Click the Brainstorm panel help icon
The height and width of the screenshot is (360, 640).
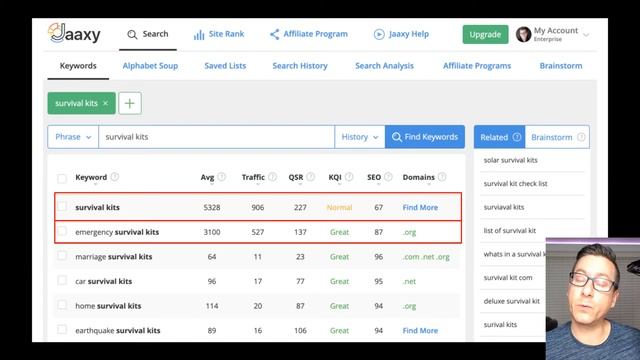pos(581,137)
